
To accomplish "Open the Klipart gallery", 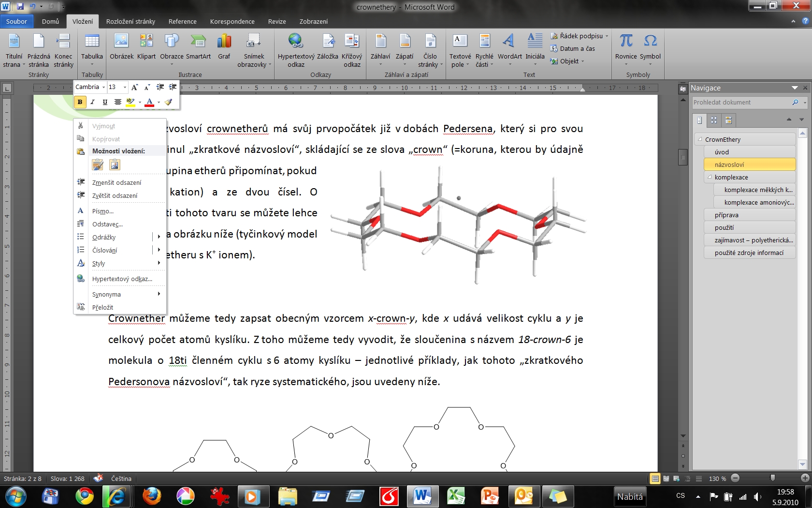I will pos(146,47).
